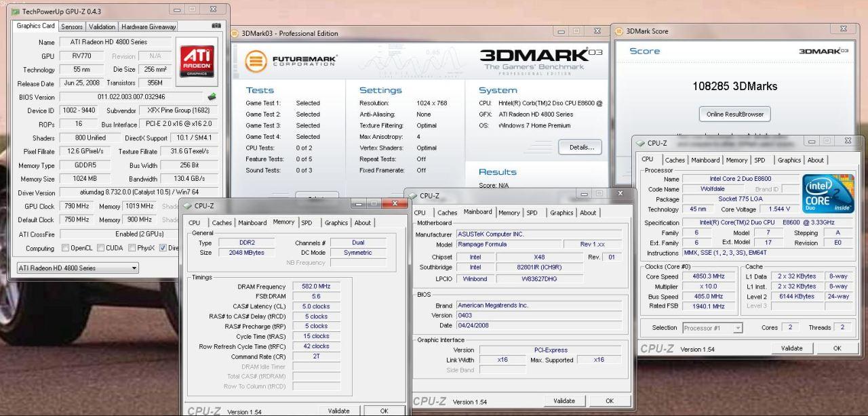Viewport: 868px width, 416px height.
Task: Click the 'x 10.0' multiplier value
Action: (x=709, y=287)
